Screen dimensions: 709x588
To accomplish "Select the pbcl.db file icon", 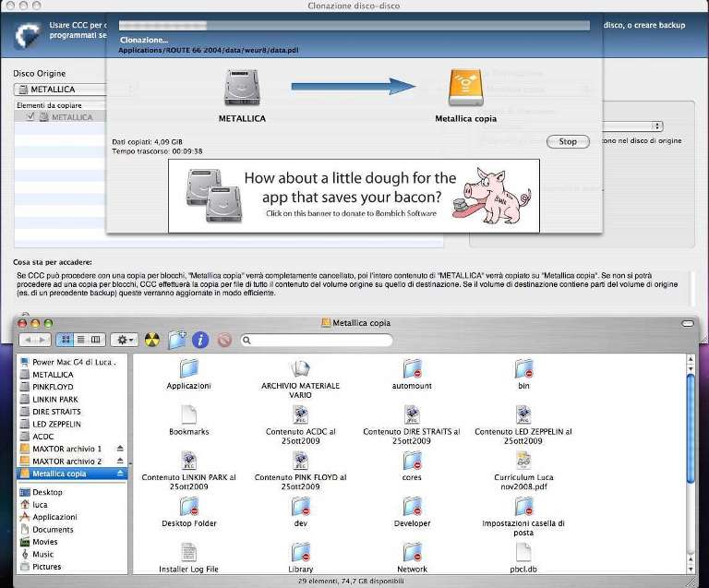I will click(523, 552).
